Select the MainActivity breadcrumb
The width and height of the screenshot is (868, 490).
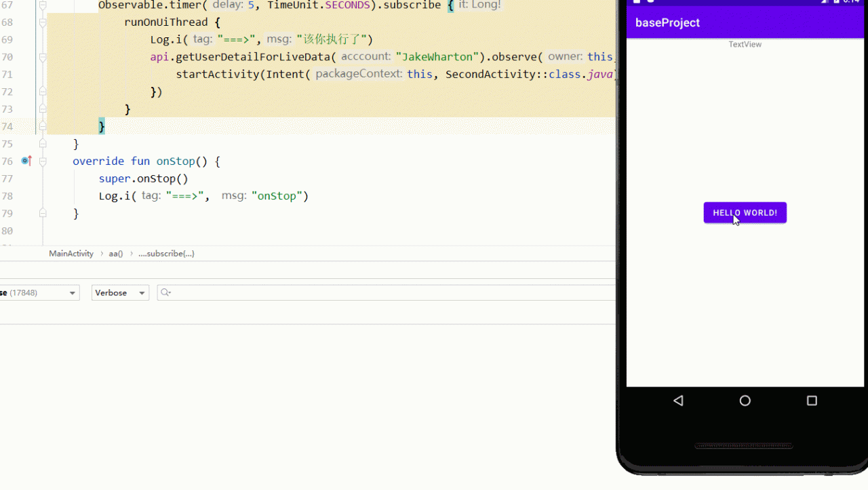click(71, 253)
